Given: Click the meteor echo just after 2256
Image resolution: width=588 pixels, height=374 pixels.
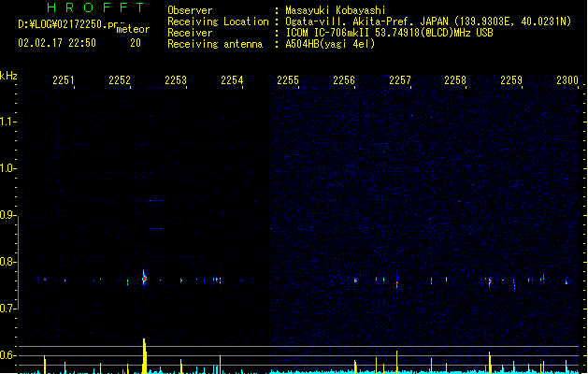Looking at the screenshot, I should [355, 280].
